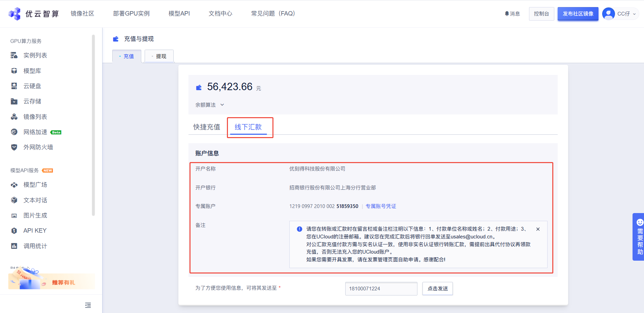
Task: Open 云存储 from the sidebar
Action: (x=32, y=101)
